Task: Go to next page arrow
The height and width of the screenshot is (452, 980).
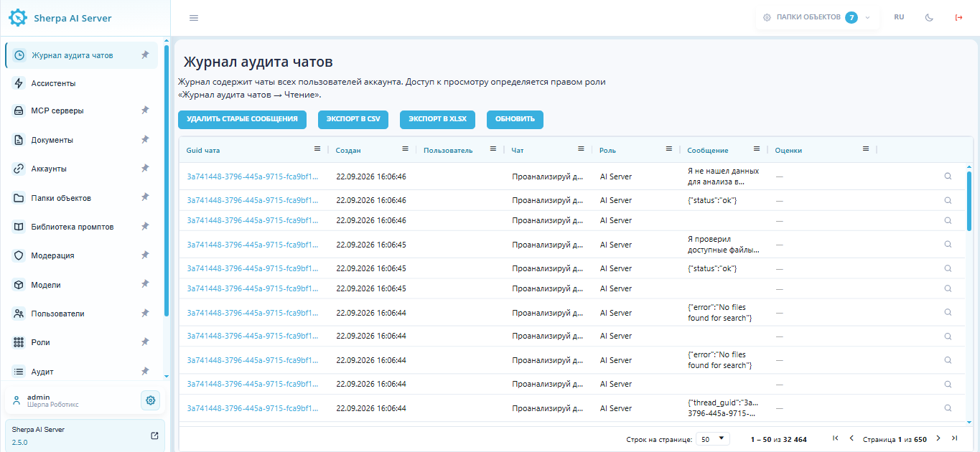Action: (938, 438)
